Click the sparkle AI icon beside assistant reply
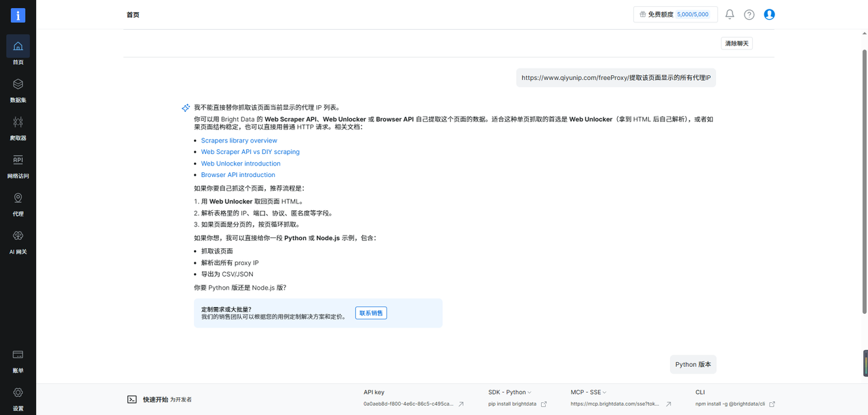Image resolution: width=868 pixels, height=415 pixels. coord(185,108)
